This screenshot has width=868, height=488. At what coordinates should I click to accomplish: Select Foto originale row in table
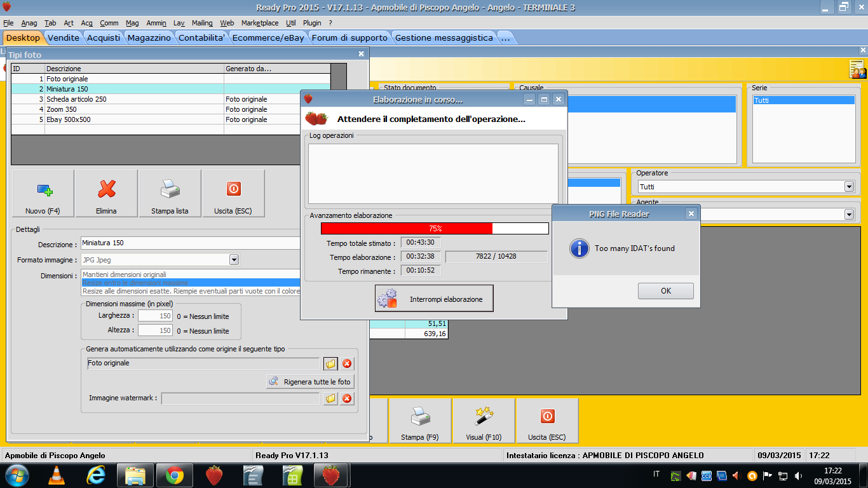171,79
